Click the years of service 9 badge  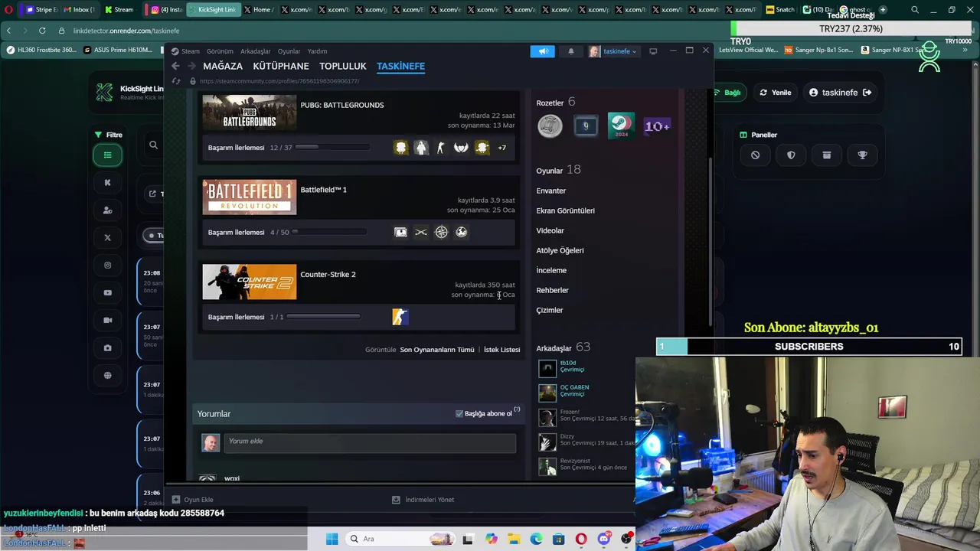point(586,126)
